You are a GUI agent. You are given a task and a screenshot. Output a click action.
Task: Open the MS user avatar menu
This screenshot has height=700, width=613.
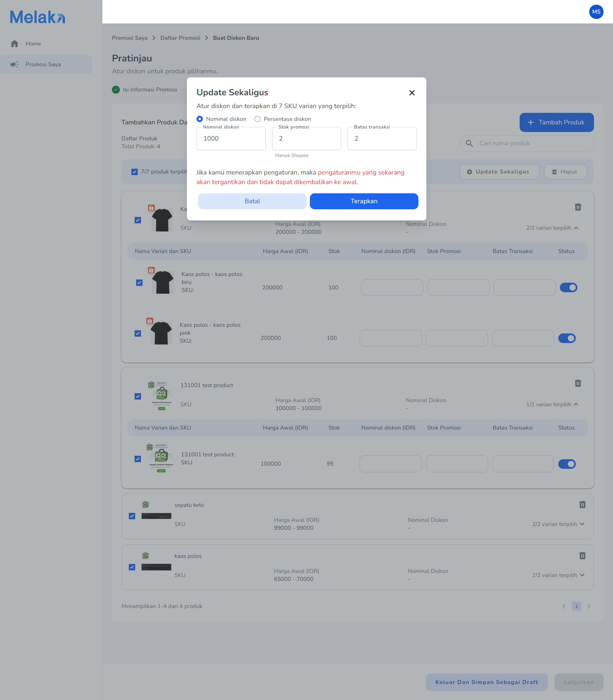596,12
